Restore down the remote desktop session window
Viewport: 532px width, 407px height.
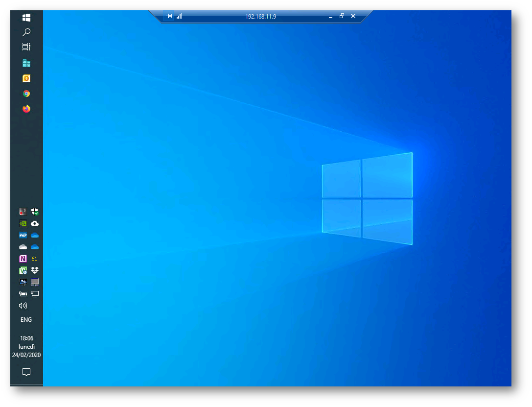point(342,16)
